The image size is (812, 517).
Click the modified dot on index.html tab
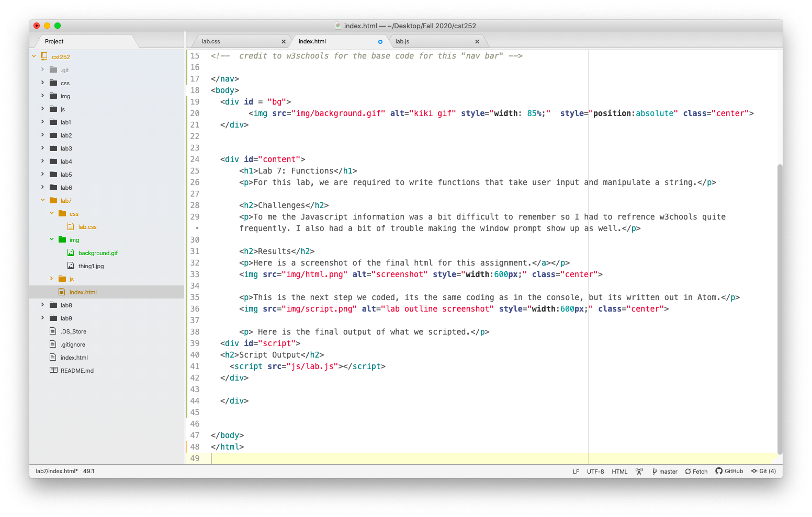pyautogui.click(x=380, y=42)
